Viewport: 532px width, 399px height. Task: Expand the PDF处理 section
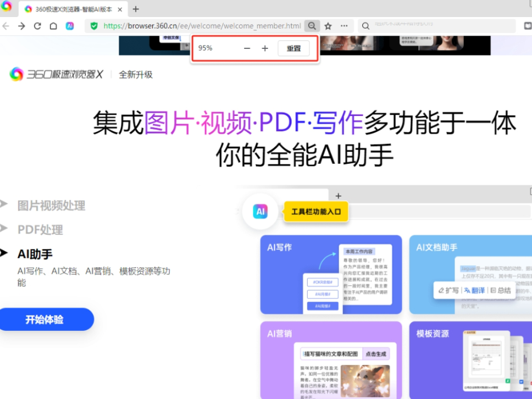coord(40,230)
